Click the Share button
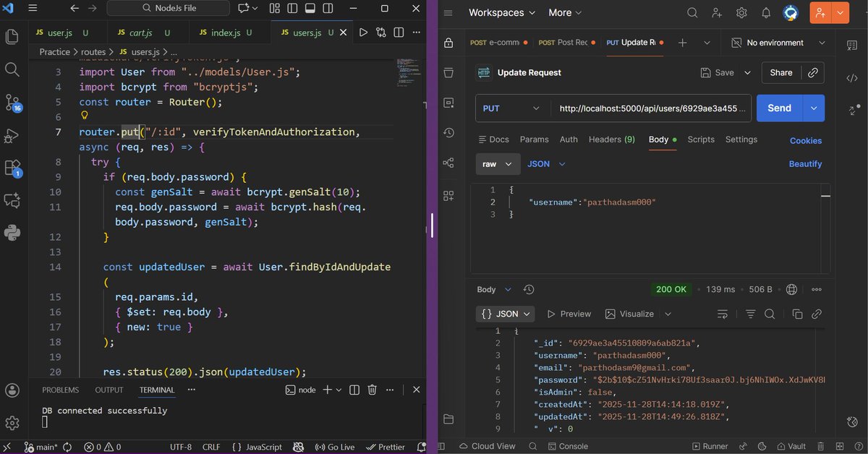Screen dimensions: 868x454 pos(781,72)
